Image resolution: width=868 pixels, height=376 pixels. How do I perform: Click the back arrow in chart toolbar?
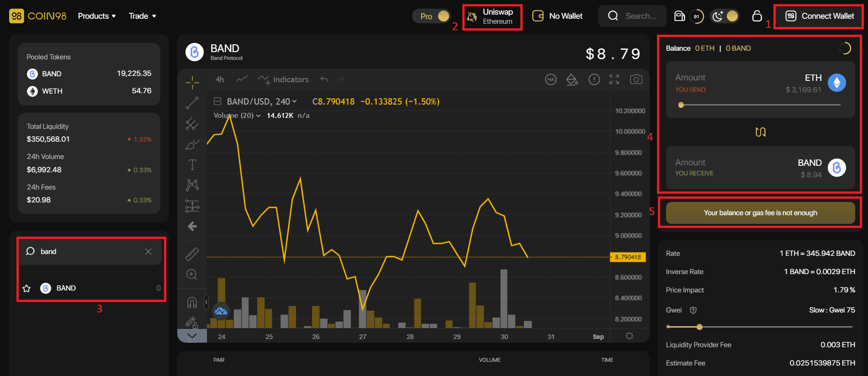(192, 226)
